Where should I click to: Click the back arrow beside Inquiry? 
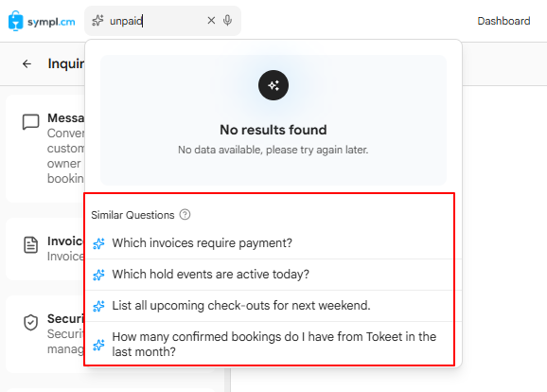(x=26, y=63)
